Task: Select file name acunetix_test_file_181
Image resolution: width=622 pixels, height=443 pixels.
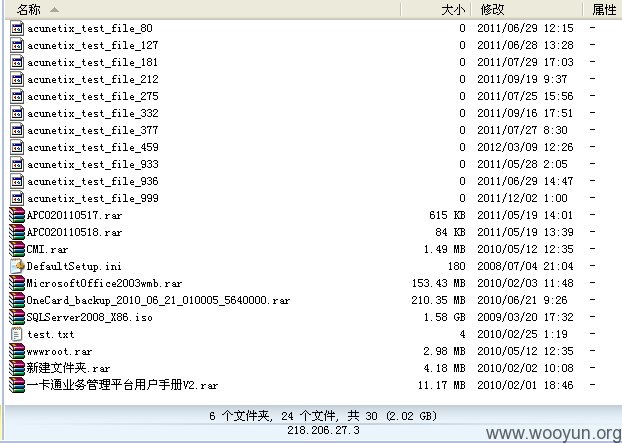Action: (92, 63)
